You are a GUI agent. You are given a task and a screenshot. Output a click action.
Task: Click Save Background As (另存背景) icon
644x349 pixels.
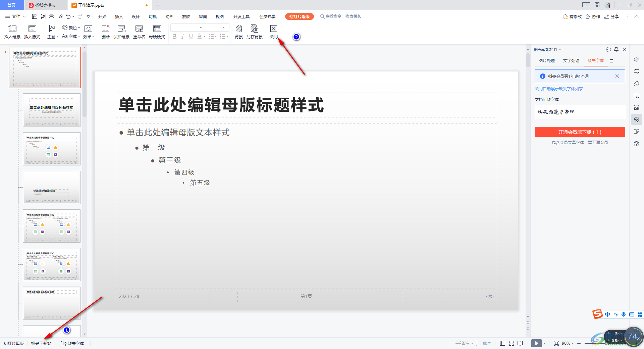click(x=255, y=32)
